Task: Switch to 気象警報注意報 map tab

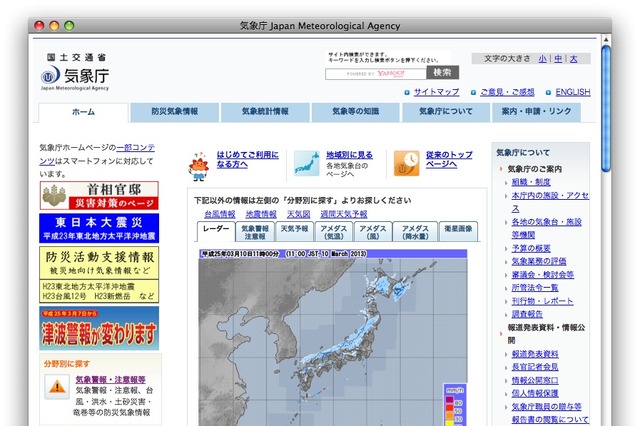Action: [x=255, y=232]
